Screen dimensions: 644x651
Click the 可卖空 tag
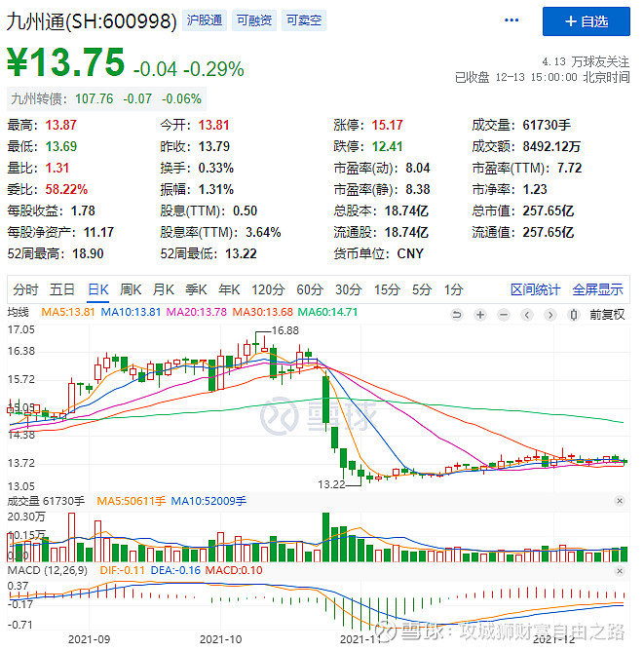304,20
